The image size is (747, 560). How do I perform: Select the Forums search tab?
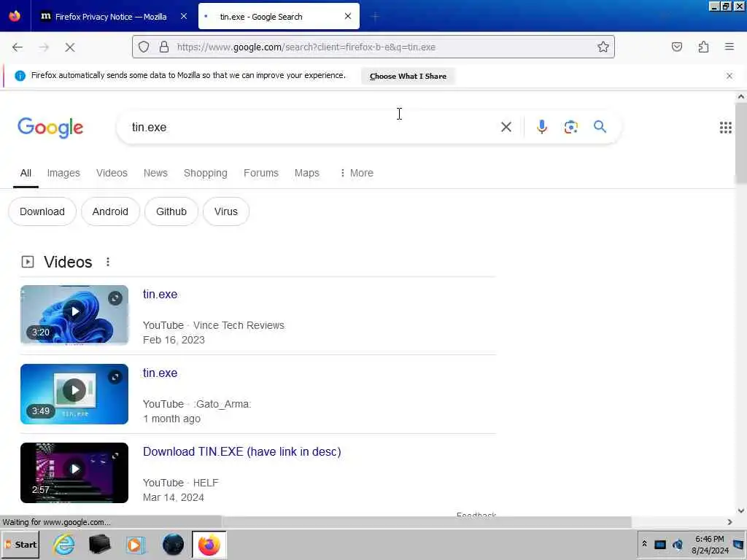(260, 173)
